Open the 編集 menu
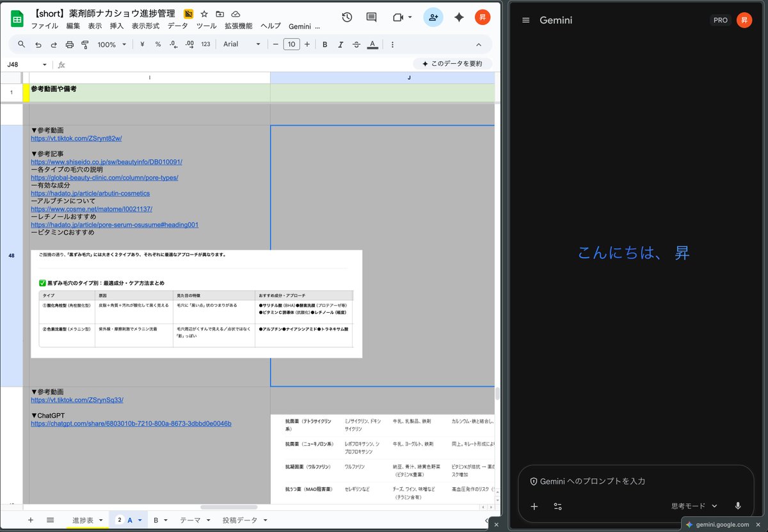 73,26
